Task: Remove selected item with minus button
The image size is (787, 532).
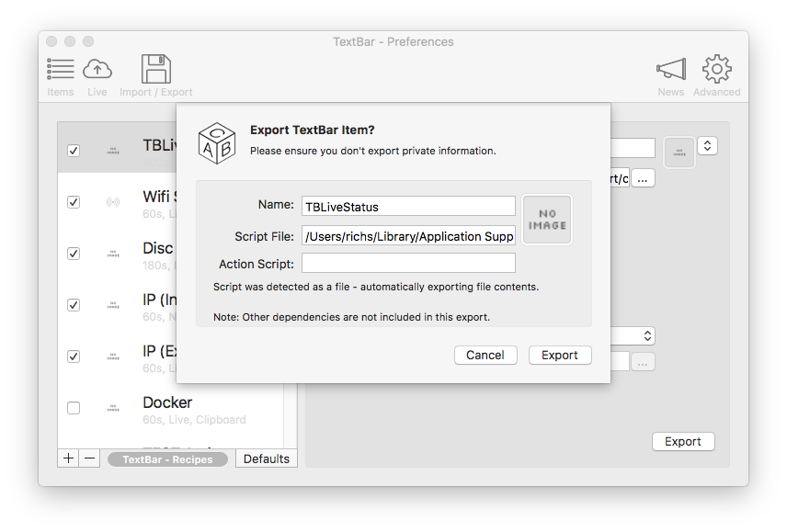Action: [x=89, y=458]
